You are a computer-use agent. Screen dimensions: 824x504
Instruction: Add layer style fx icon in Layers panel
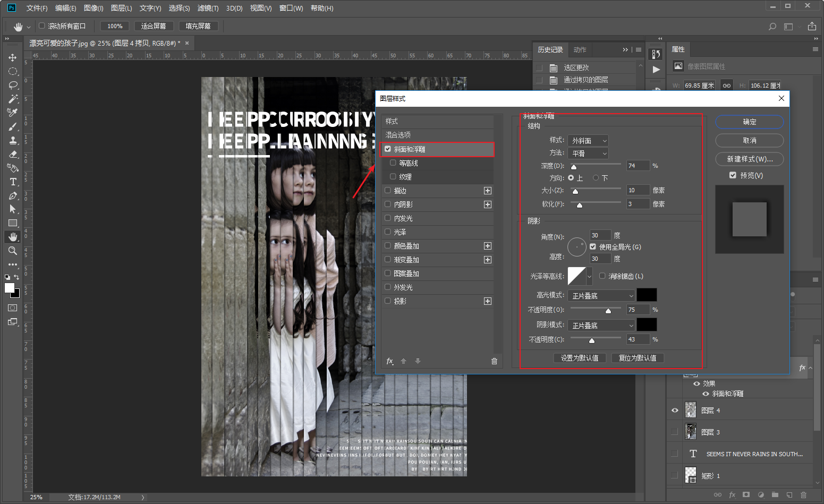pos(732,494)
